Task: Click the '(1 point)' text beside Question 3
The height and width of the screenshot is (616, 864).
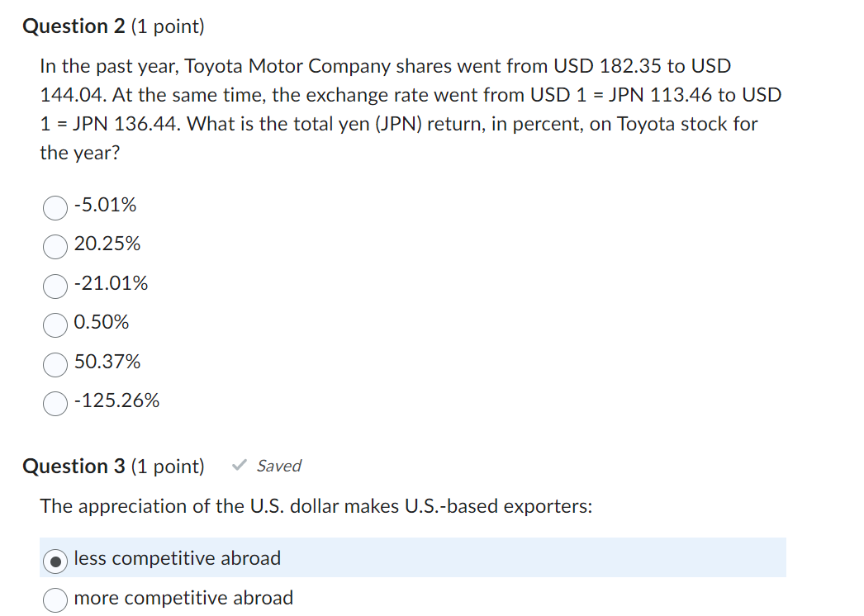Action: [168, 467]
